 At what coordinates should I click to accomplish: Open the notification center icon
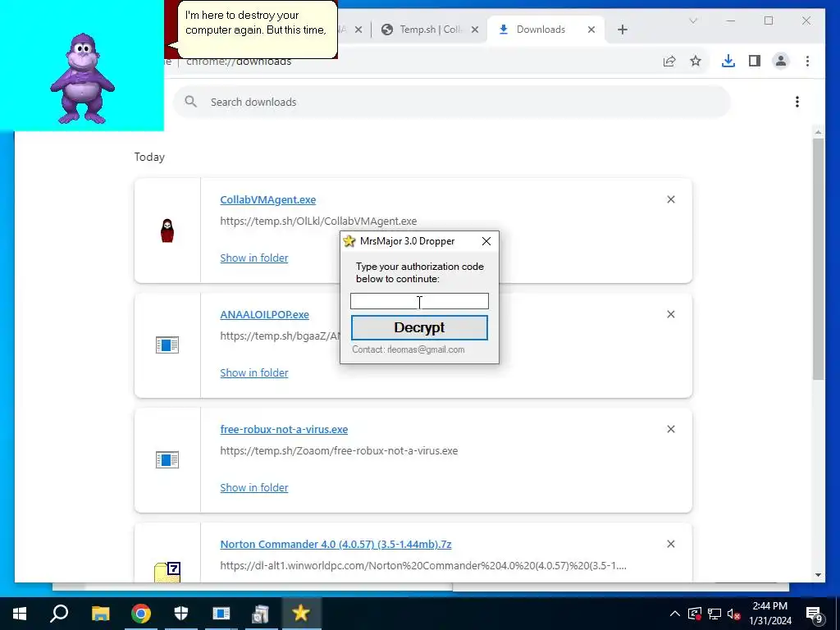click(x=815, y=614)
